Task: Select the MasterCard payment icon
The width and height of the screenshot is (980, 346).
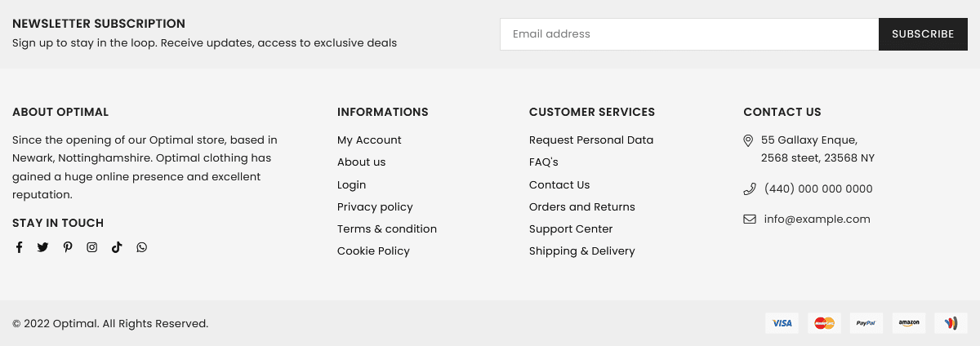Action: coord(824,323)
